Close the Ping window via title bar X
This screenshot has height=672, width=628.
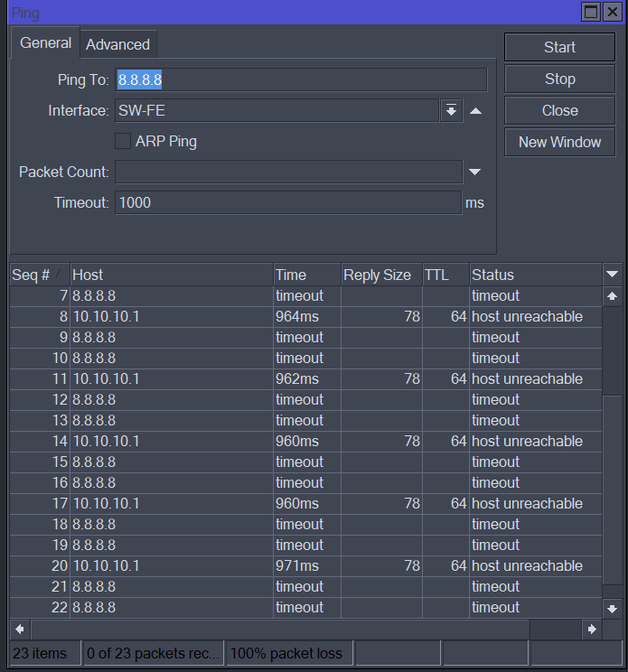613,12
